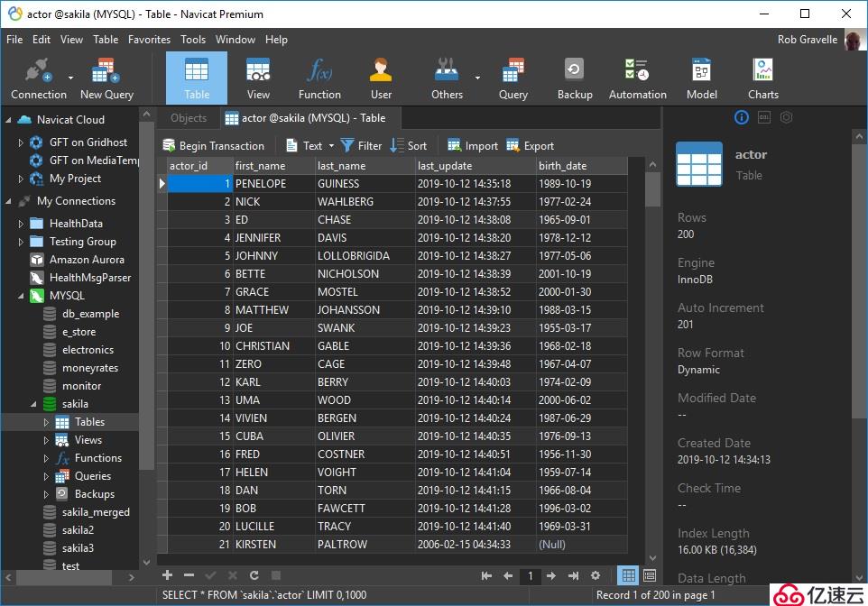Collapse the MYSQL connection
Screen dimensions: 868x606
click(x=21, y=296)
